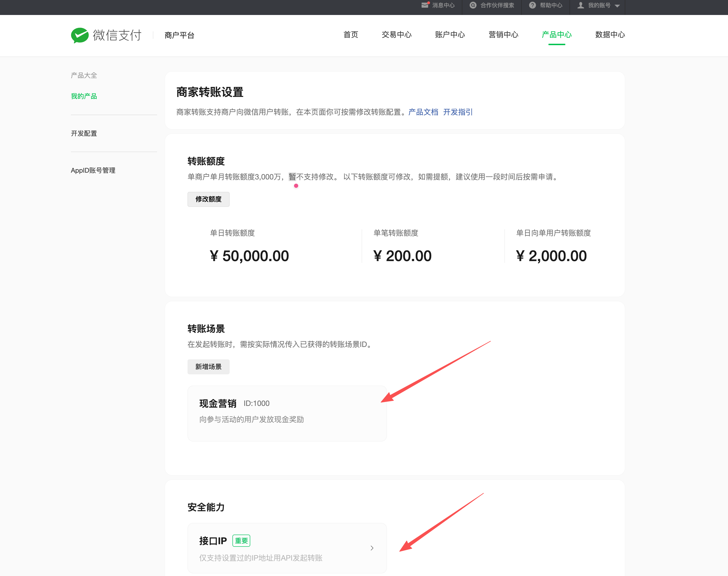The height and width of the screenshot is (576, 728).
Task: Click the ¥ 200.00 value
Action: pyautogui.click(x=402, y=256)
